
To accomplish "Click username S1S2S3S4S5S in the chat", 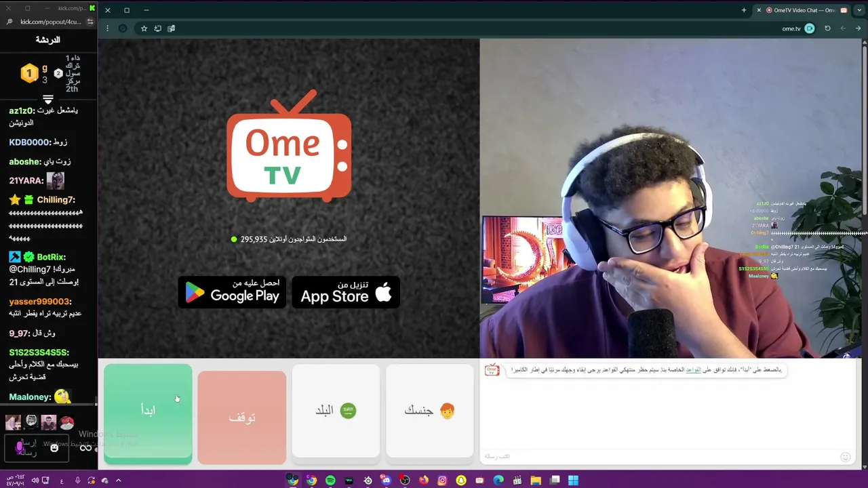I will pyautogui.click(x=39, y=352).
